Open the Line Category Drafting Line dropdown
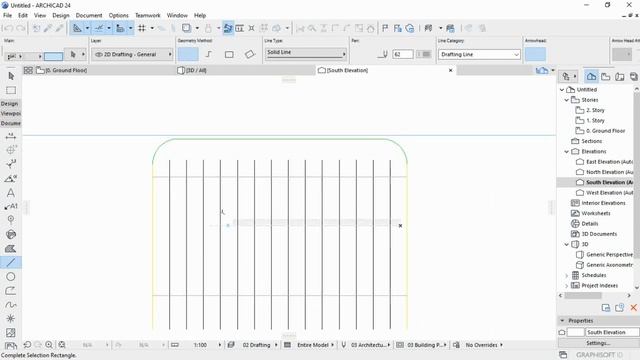 pos(479,54)
